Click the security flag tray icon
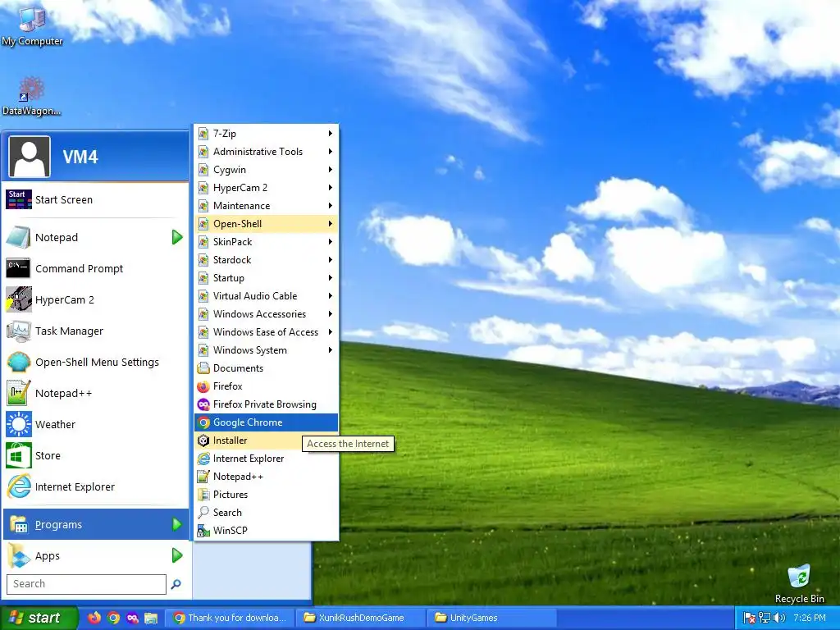Image resolution: width=840 pixels, height=630 pixels. tap(750, 618)
